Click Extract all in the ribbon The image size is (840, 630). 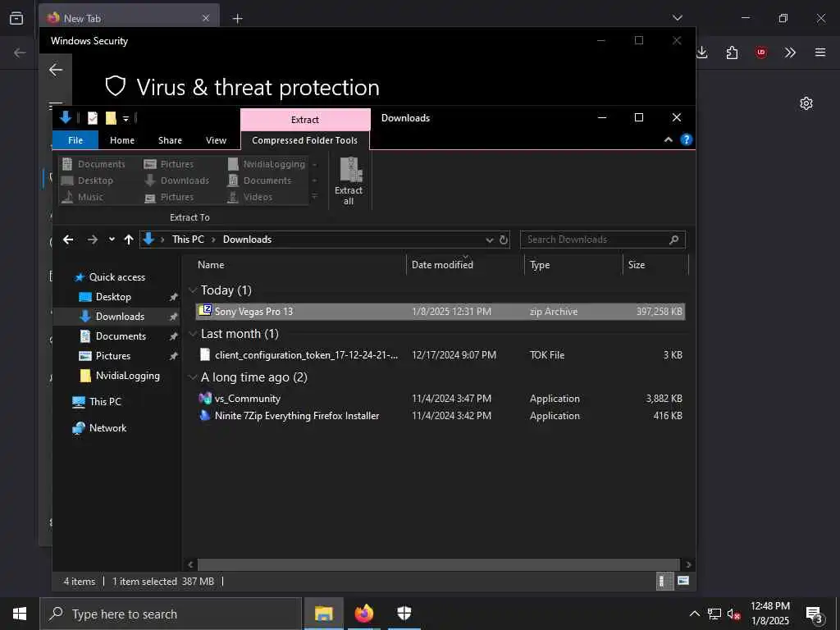click(x=349, y=181)
